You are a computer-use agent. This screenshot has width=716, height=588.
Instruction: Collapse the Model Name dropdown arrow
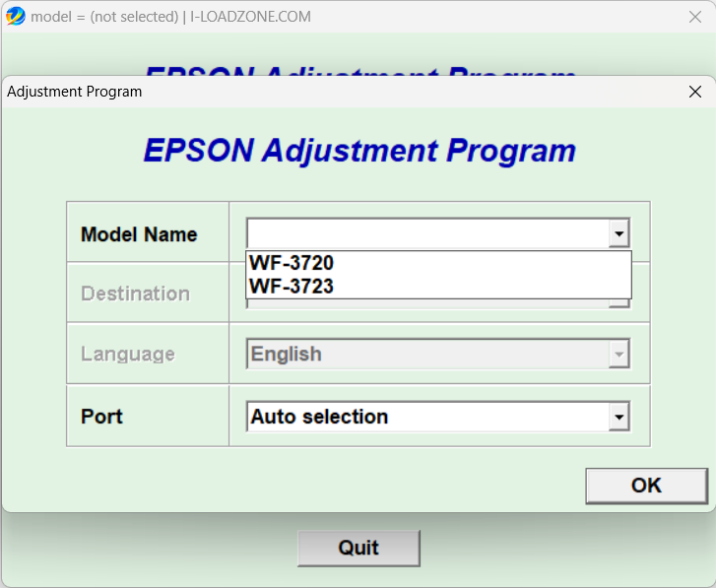[x=618, y=233]
